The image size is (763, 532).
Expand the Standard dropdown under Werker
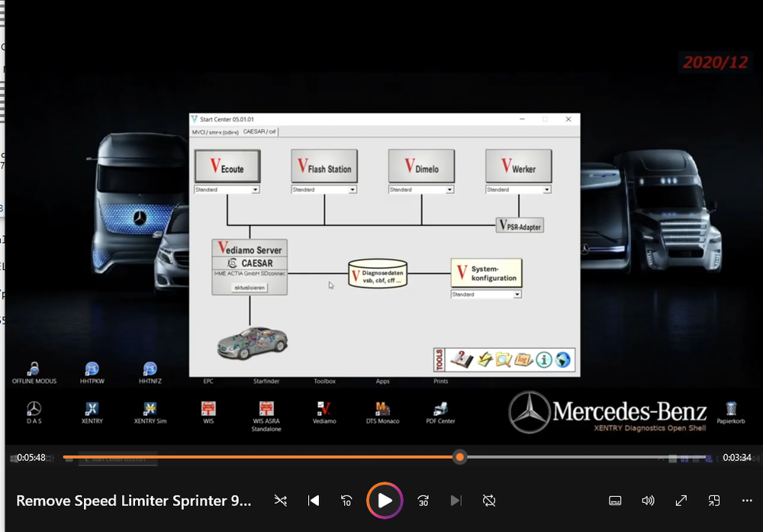click(546, 190)
